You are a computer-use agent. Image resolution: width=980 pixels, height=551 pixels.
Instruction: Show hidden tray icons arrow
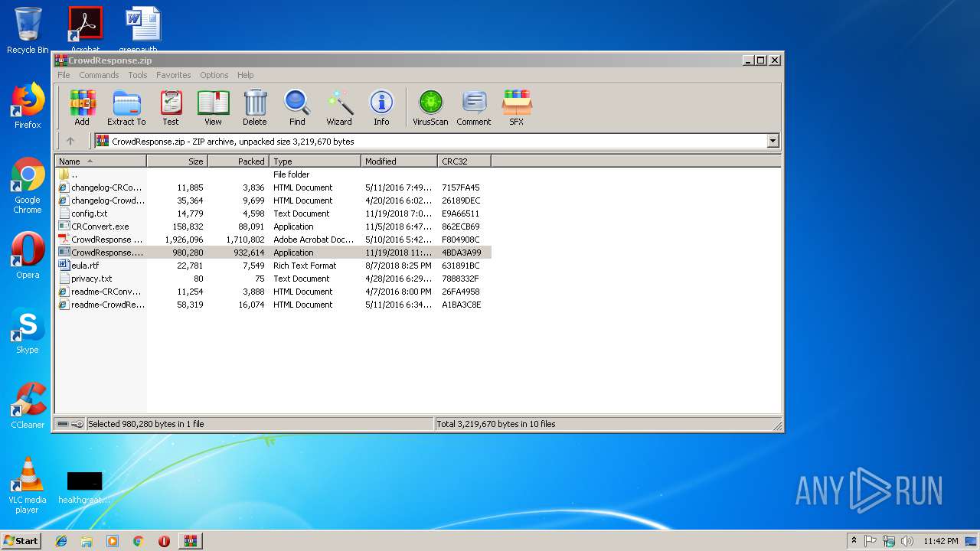pyautogui.click(x=854, y=541)
